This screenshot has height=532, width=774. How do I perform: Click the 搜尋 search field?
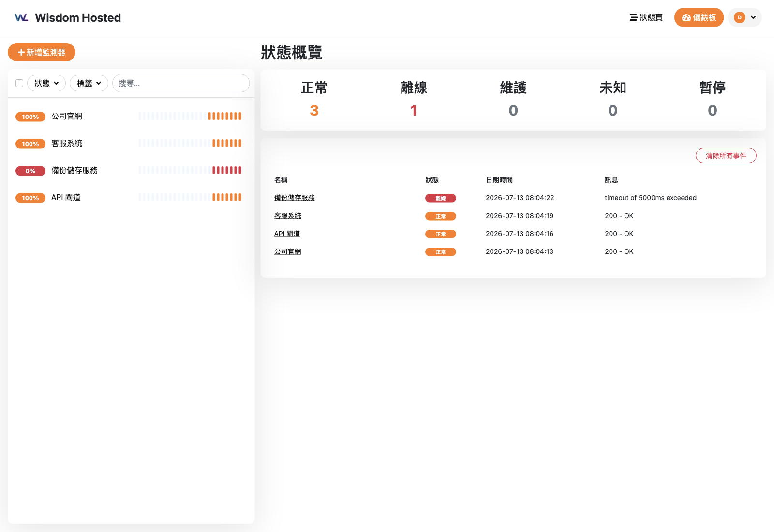[181, 83]
